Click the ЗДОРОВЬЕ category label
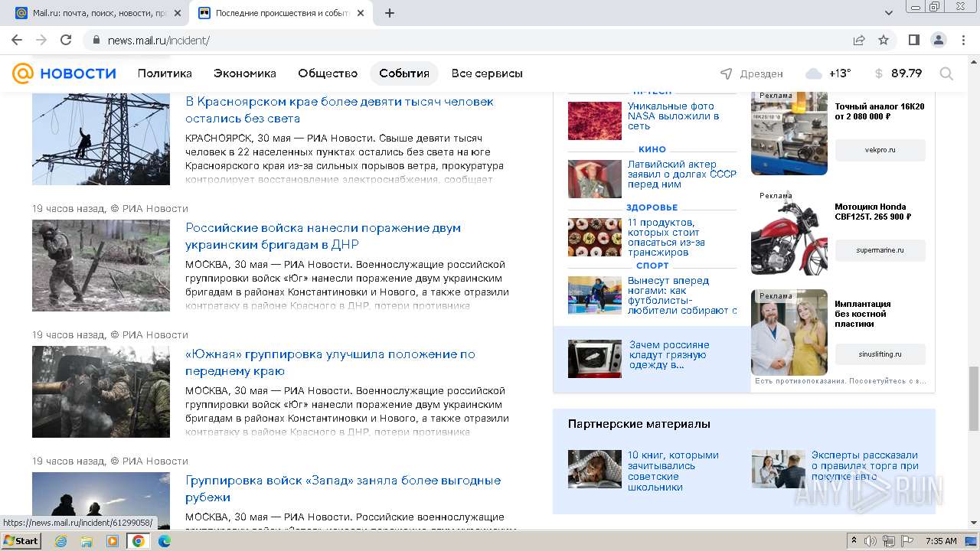980x551 pixels. click(652, 207)
